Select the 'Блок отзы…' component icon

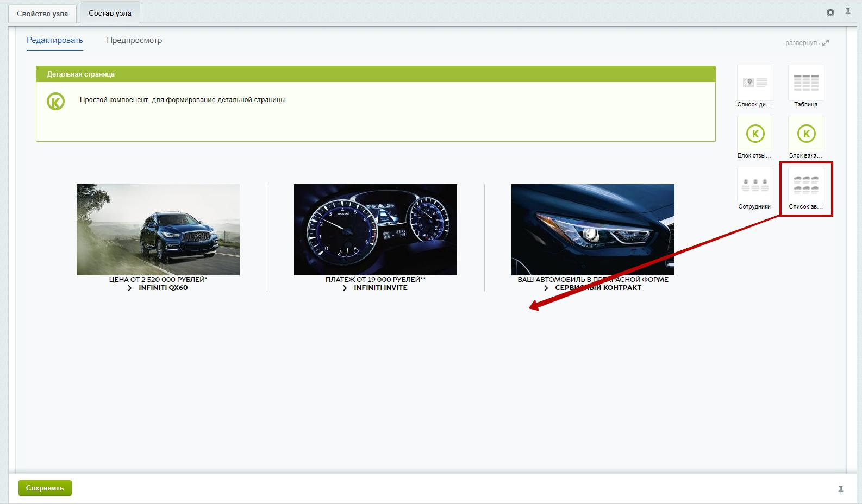coord(755,134)
